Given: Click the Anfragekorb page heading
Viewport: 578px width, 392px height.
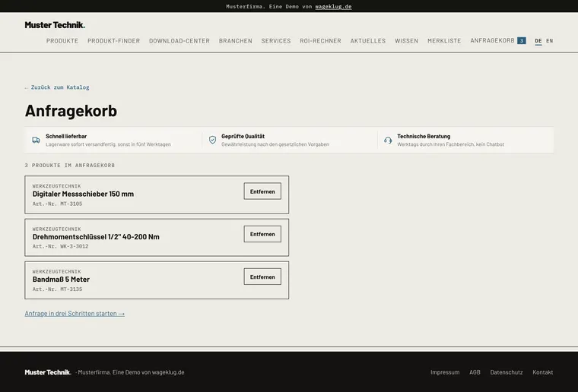Looking at the screenshot, I should click(71, 111).
